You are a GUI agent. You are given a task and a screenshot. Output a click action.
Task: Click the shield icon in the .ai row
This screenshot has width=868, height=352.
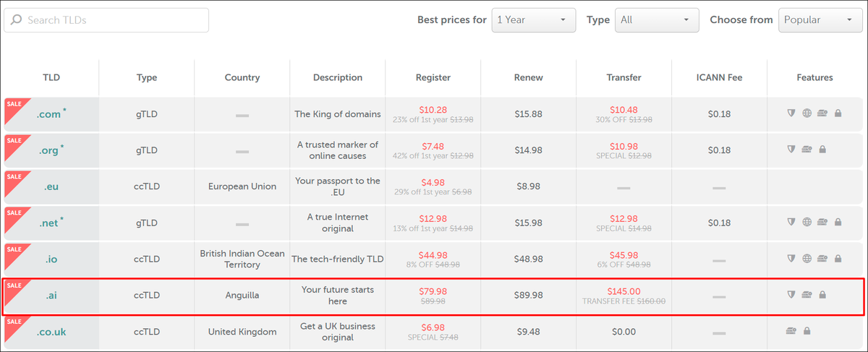click(x=791, y=295)
